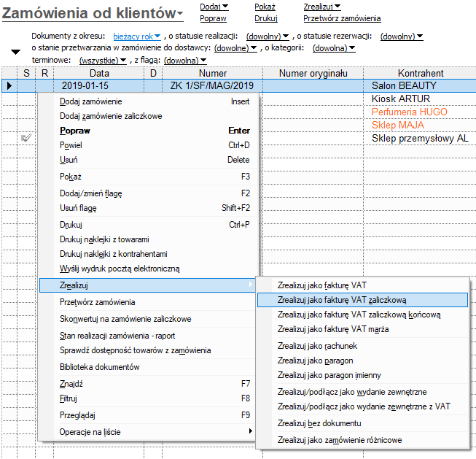Click the checkmark status icon in the S column

point(26,138)
